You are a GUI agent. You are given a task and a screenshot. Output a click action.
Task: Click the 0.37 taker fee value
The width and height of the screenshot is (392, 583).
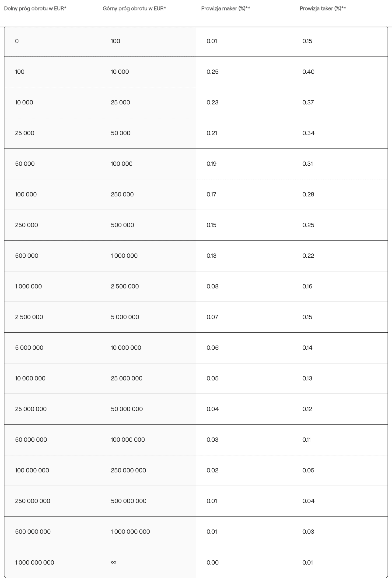pos(308,102)
